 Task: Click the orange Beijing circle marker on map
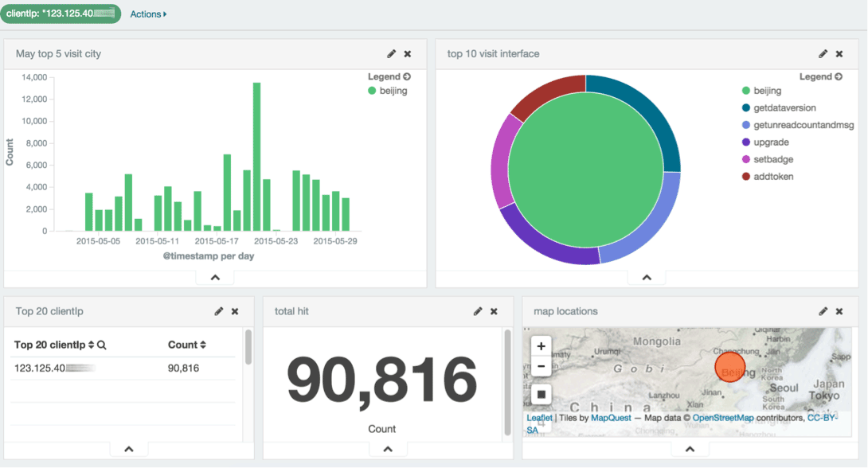[x=730, y=367]
